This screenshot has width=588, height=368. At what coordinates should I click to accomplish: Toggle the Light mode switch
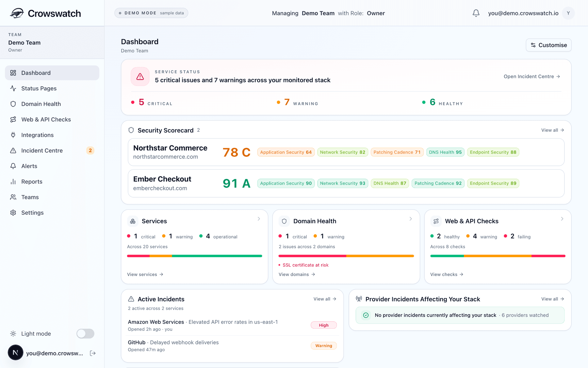[85, 334]
